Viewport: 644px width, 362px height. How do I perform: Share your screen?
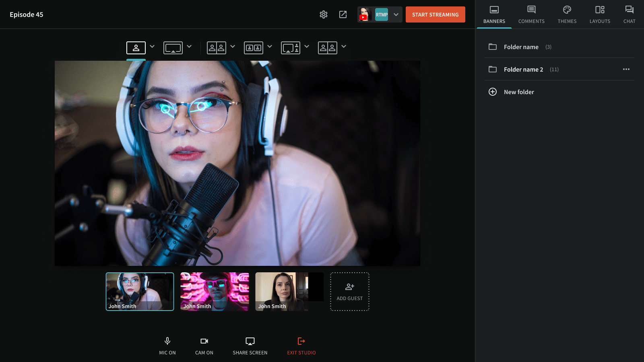coord(250,346)
